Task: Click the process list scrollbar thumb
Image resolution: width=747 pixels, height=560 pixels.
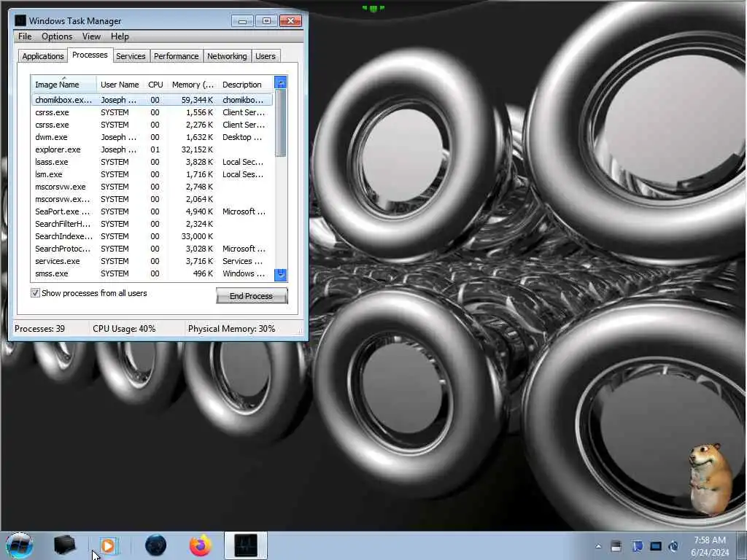Action: pos(281,123)
